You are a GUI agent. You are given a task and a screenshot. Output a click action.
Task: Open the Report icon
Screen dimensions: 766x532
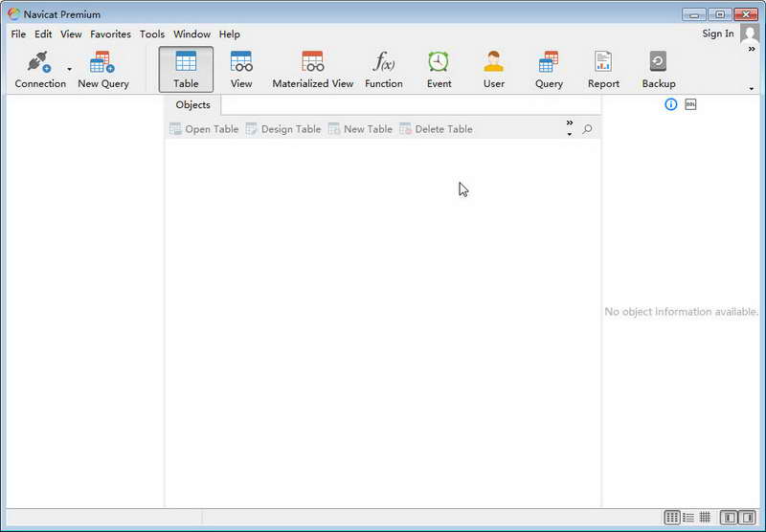tap(603, 69)
